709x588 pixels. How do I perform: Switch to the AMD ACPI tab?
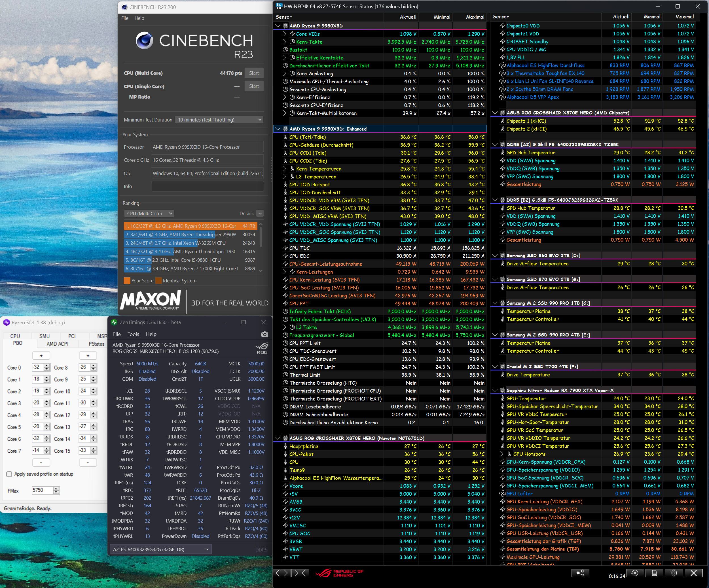point(57,344)
